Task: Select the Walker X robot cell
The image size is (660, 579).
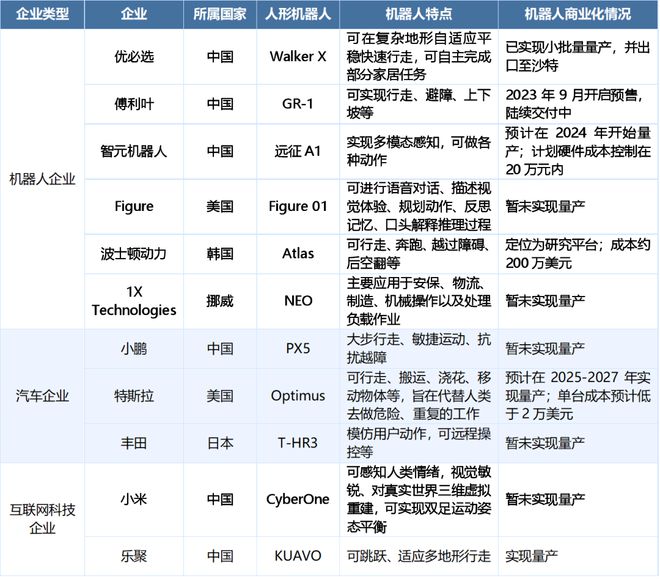Action: tap(298, 57)
